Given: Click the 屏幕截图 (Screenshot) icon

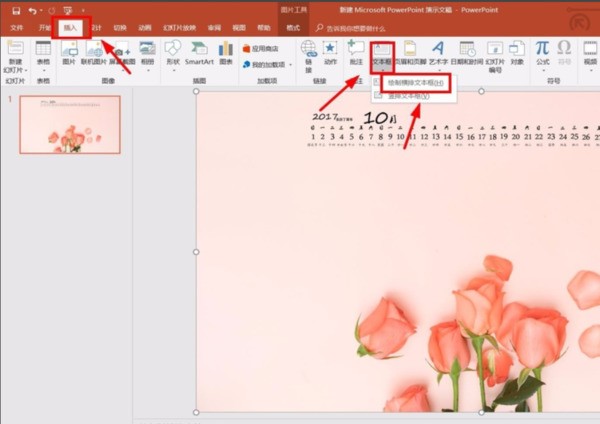Looking at the screenshot, I should click(x=122, y=50).
